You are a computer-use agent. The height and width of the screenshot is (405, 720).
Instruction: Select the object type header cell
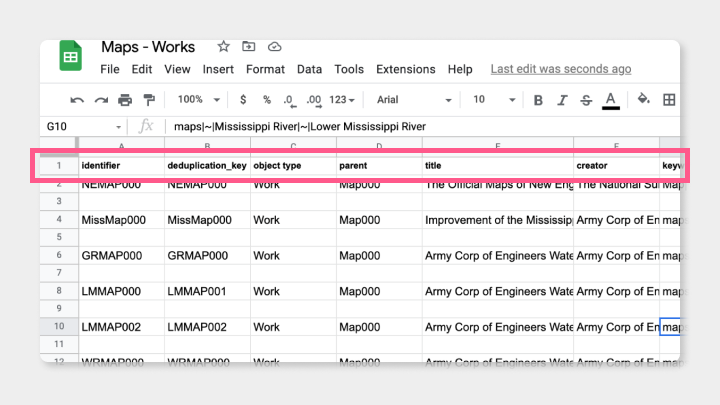(293, 166)
